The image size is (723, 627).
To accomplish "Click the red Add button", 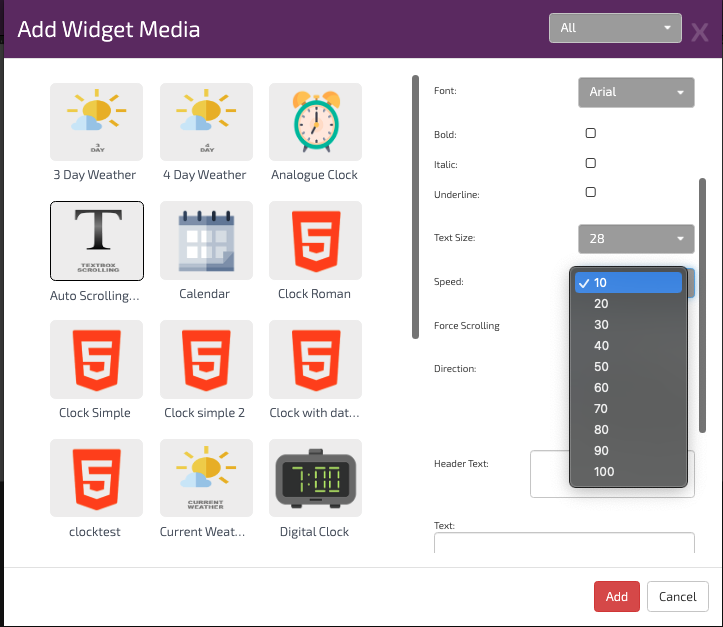I will pyautogui.click(x=616, y=597).
